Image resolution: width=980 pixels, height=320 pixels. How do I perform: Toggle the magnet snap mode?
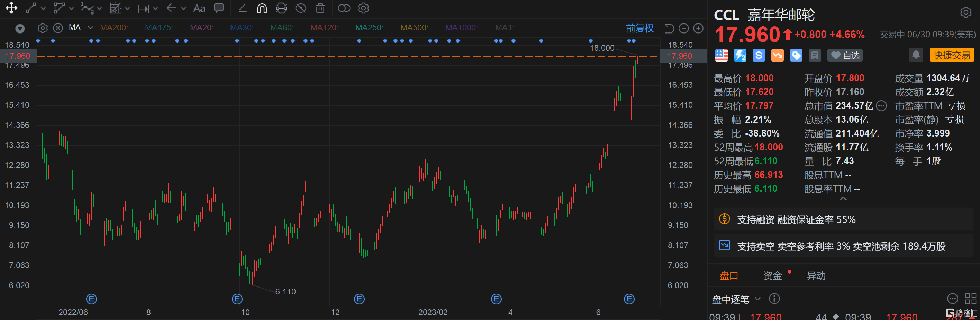point(262,8)
